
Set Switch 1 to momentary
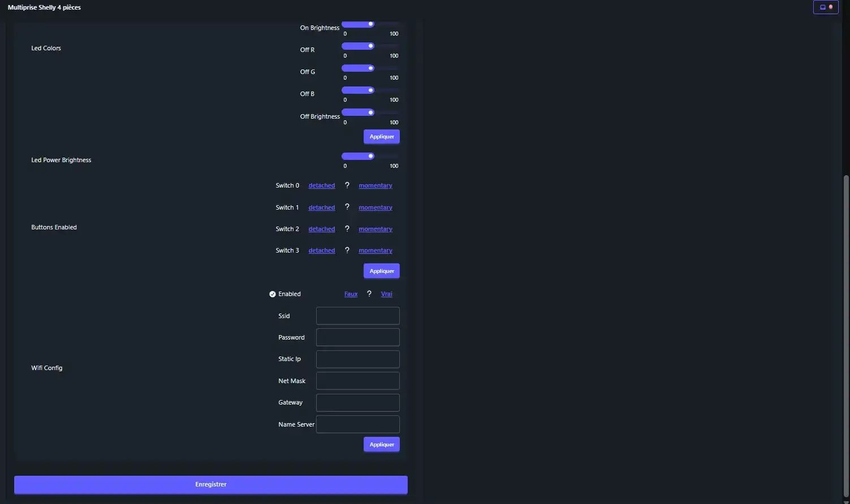pos(375,208)
